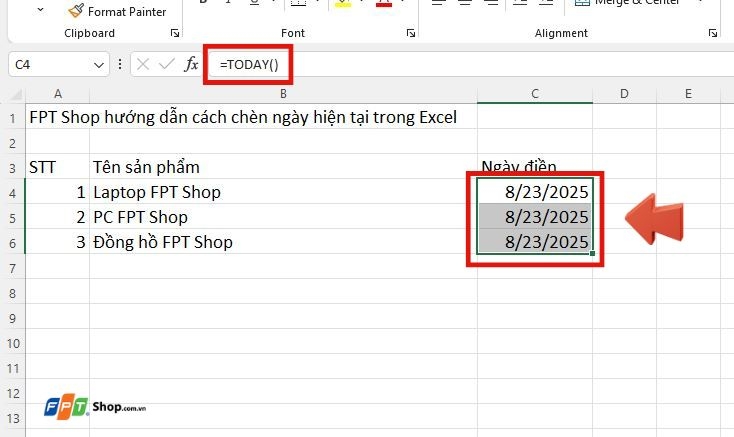Select the cell containing "Đồng hồ FPT Shop"

283,242
